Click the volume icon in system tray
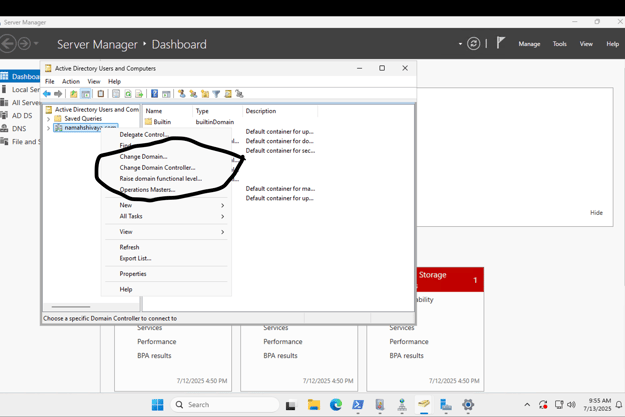The height and width of the screenshot is (417, 625). coord(571,405)
